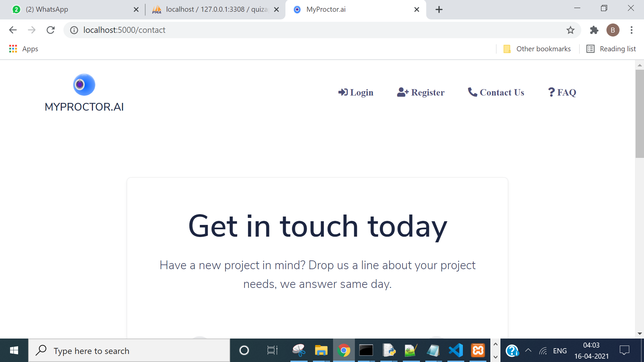Open the Login page link
This screenshot has height=362, width=644.
pos(356,92)
